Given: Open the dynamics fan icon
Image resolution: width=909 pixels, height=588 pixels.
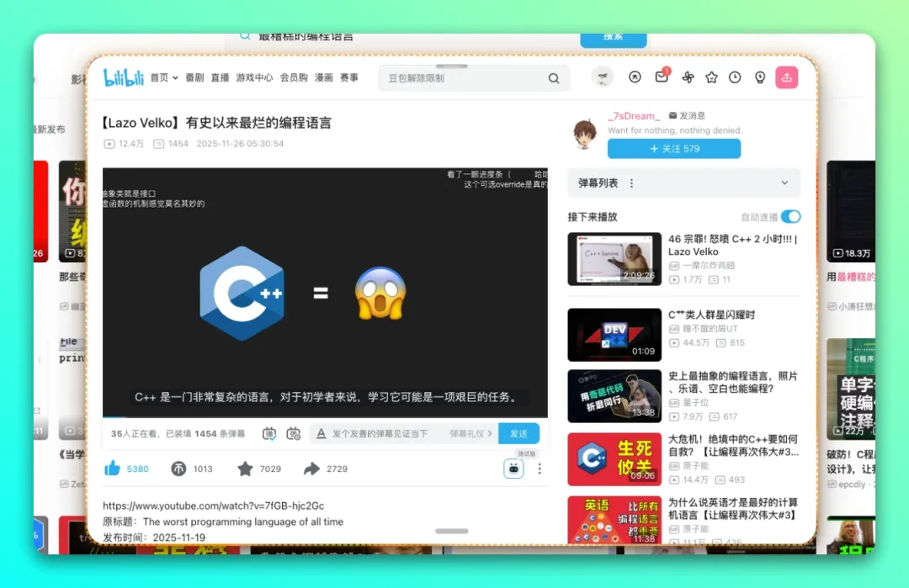Looking at the screenshot, I should click(688, 77).
